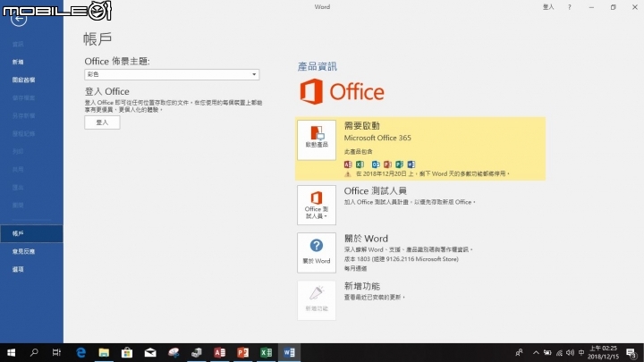Open Excel from the taskbar
644x362 pixels.
pyautogui.click(x=267, y=352)
